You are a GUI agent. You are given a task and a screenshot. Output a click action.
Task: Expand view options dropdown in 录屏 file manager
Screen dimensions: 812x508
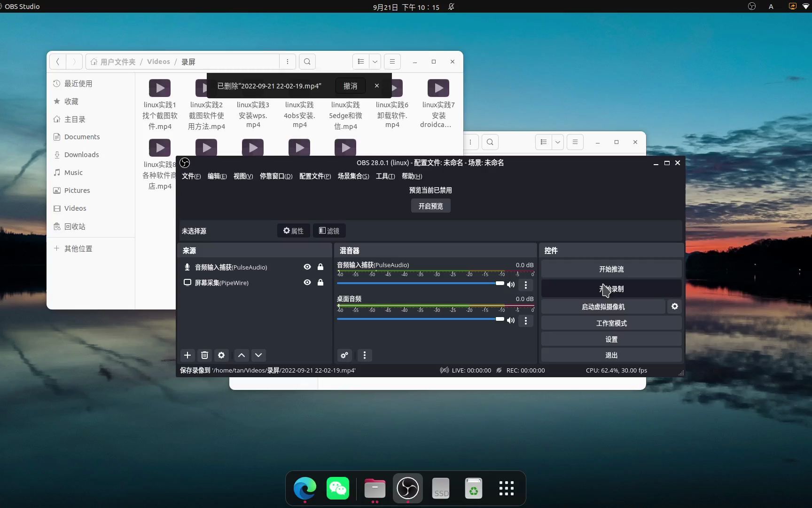375,62
